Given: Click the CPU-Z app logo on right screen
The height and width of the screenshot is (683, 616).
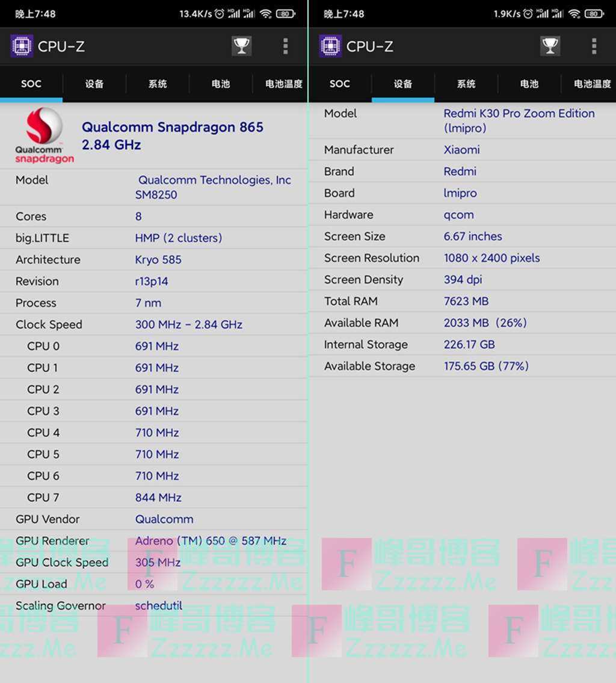Looking at the screenshot, I should (x=330, y=46).
